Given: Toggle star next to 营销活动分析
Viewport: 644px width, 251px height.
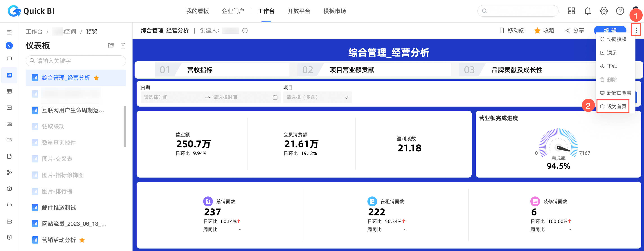Looking at the screenshot, I should point(82,240).
